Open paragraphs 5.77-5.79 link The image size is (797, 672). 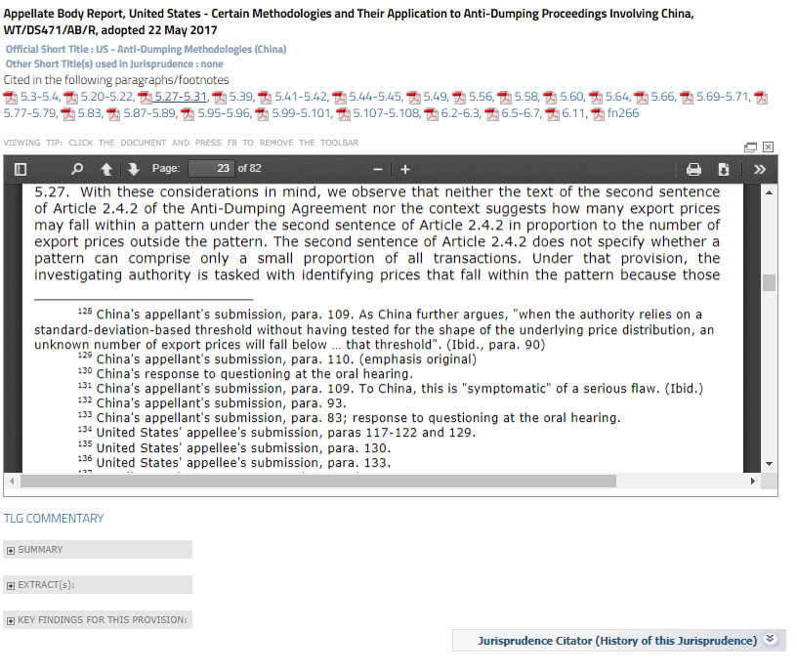pyautogui.click(x=30, y=113)
